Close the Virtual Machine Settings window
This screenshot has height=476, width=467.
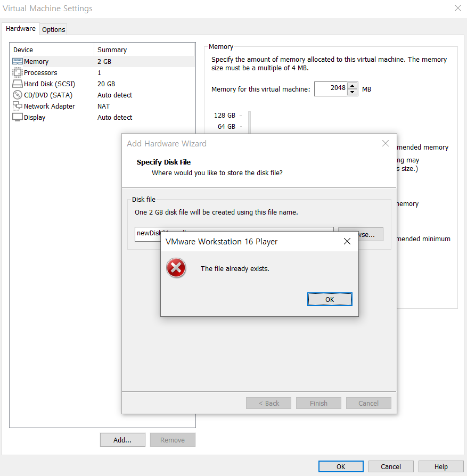457,8
